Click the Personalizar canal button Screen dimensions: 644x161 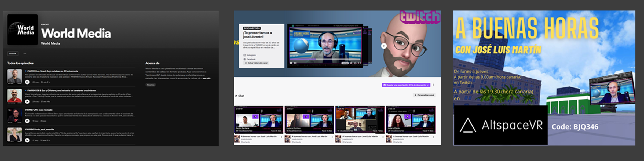pos(424,95)
